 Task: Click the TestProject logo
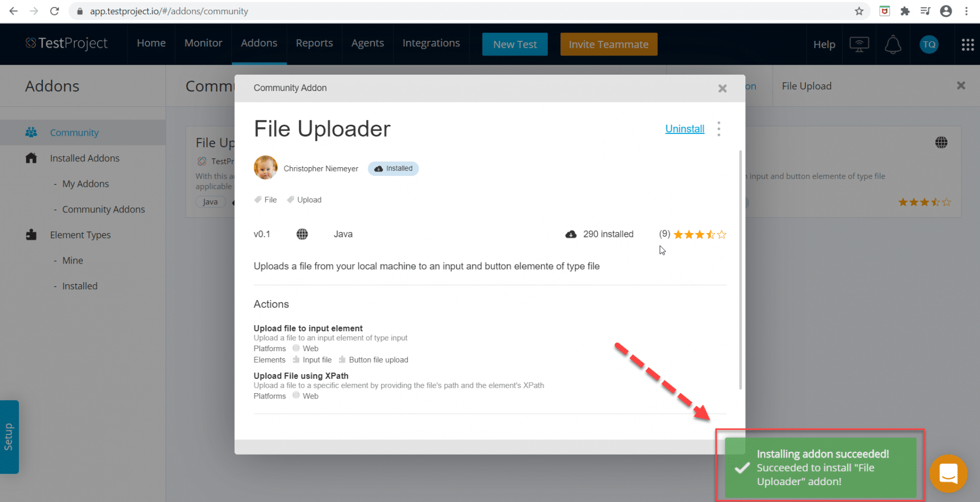66,44
